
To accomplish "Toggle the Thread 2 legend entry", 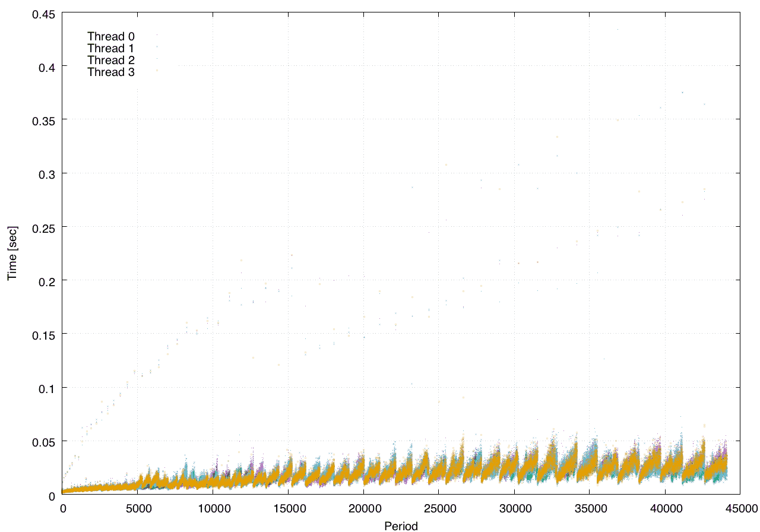I will tap(111, 60).
